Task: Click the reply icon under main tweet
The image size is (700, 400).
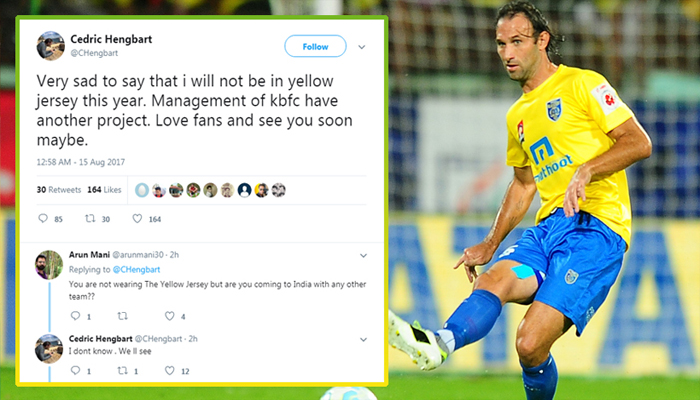Action: 43,218
